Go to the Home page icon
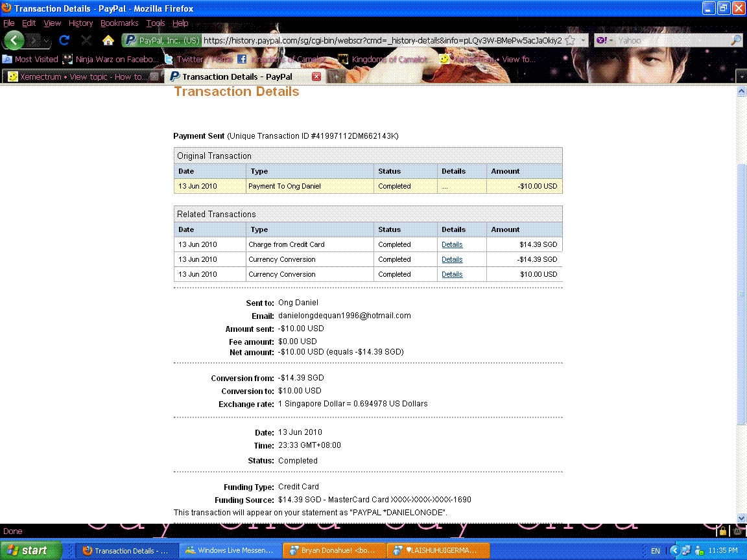The height and width of the screenshot is (560, 747). coord(108,40)
